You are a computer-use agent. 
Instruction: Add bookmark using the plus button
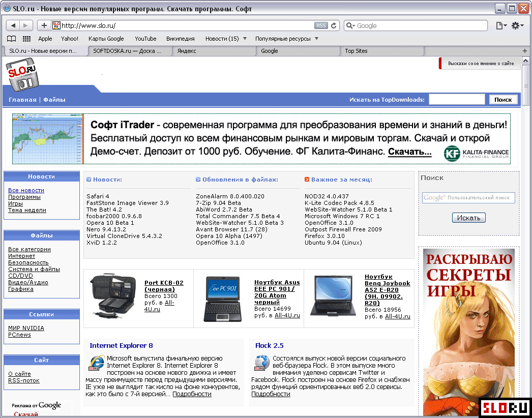point(44,25)
